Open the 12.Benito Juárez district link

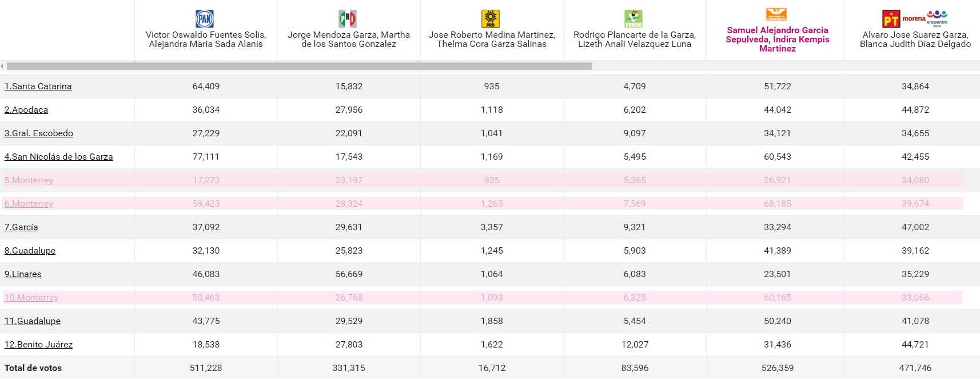click(x=38, y=345)
